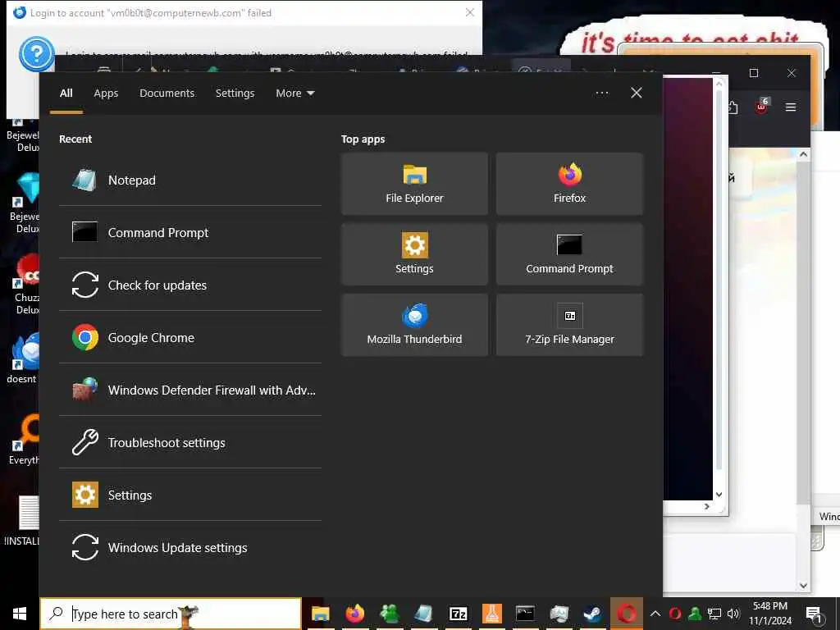Screen dimensions: 840x630
Task: Open the clock showing 5:48 PM
Action: click(769, 614)
